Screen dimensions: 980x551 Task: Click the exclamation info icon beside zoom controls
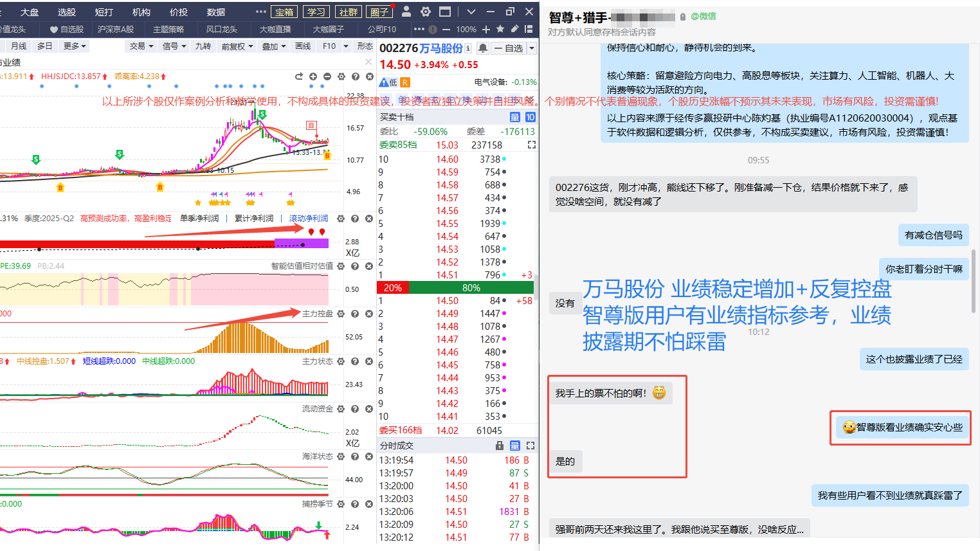click(x=433, y=29)
